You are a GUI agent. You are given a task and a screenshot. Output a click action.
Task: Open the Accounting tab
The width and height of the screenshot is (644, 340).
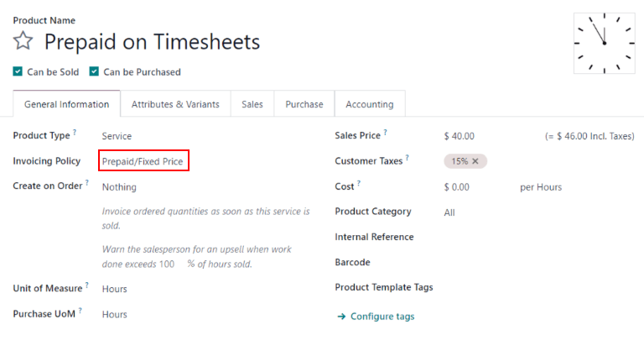point(369,104)
